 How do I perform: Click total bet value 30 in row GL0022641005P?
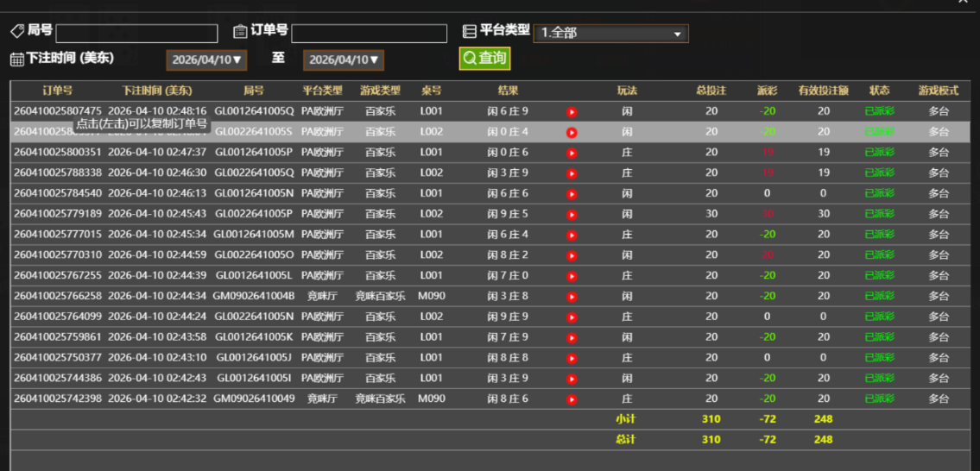point(711,214)
